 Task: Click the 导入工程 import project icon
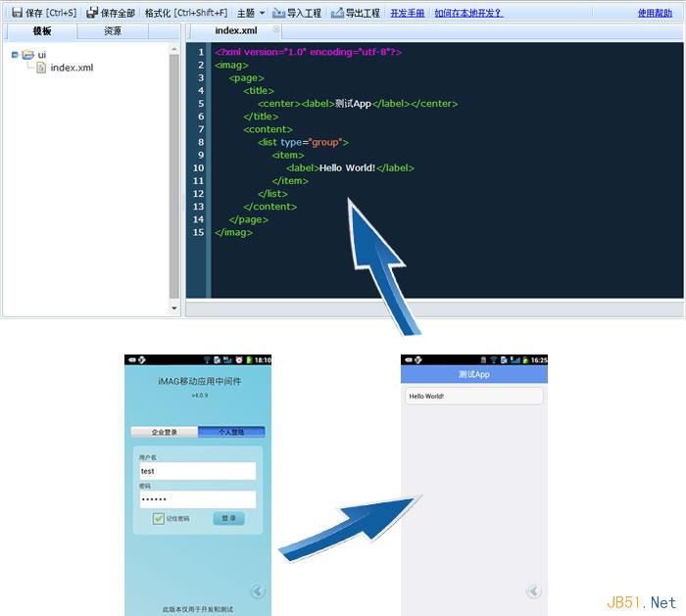coord(278,13)
